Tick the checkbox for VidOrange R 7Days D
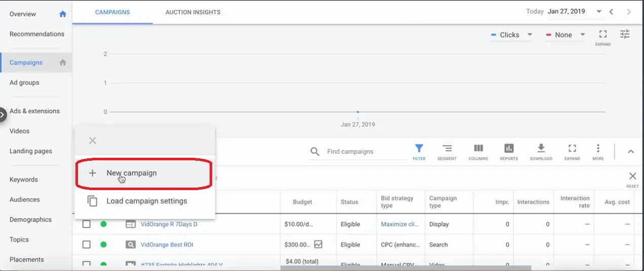Viewport: 644px width, 271px height. pyautogui.click(x=87, y=224)
